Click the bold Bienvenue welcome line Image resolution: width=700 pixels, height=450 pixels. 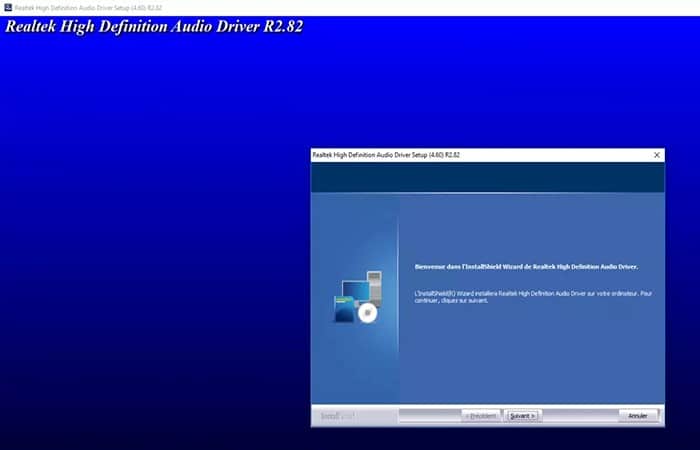pyautogui.click(x=526, y=267)
